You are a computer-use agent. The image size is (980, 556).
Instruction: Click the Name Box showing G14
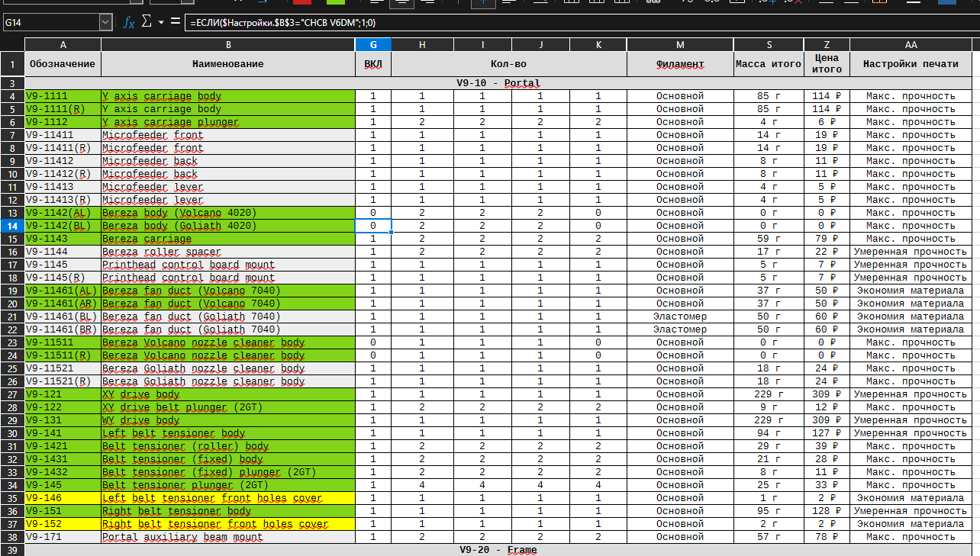(x=50, y=23)
